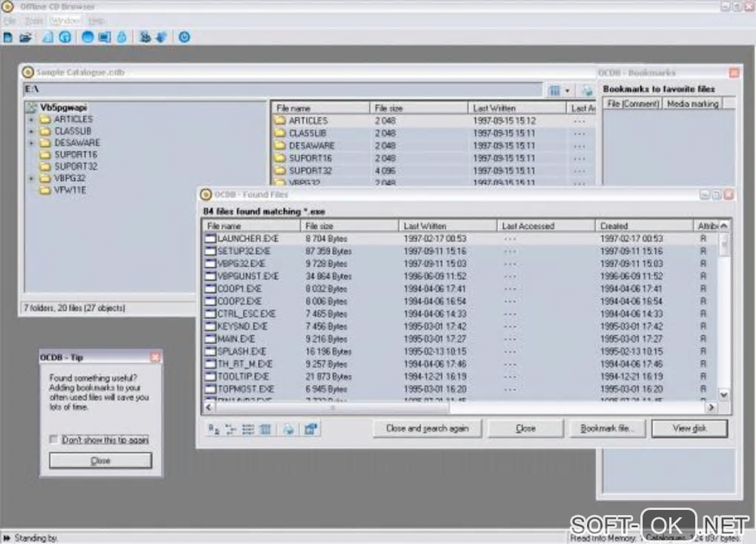
Task: Select SETUP32.EXE in found files list
Action: pos(244,251)
